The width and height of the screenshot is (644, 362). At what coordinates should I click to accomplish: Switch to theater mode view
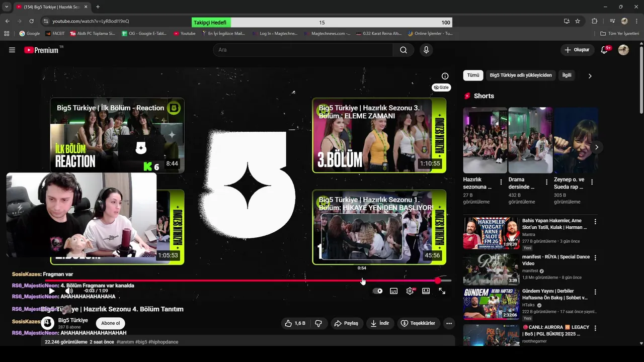[x=426, y=291]
